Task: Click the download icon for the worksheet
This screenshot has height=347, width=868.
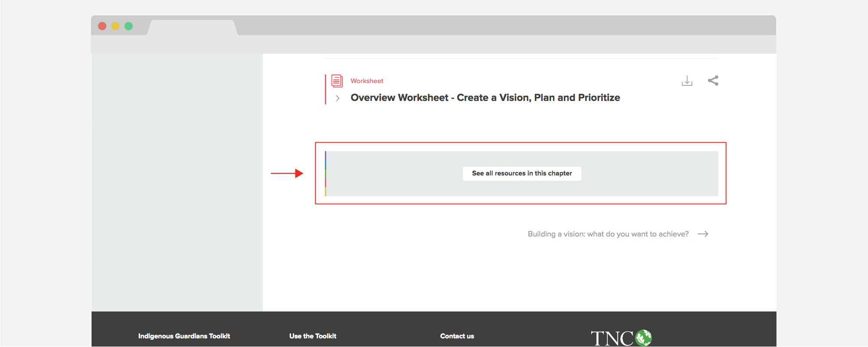Action: [x=687, y=81]
